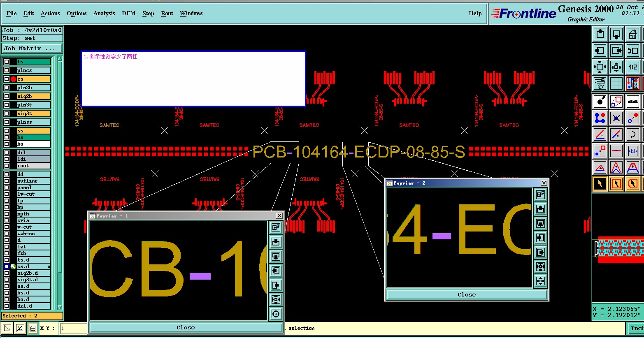Click bottom four-arrow zoom icon in Popview 2

click(x=540, y=281)
